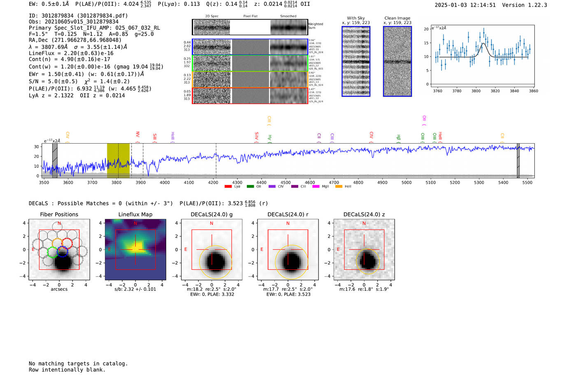
Task: Click the yellow highlighted band in spectrum
Action: click(118, 160)
